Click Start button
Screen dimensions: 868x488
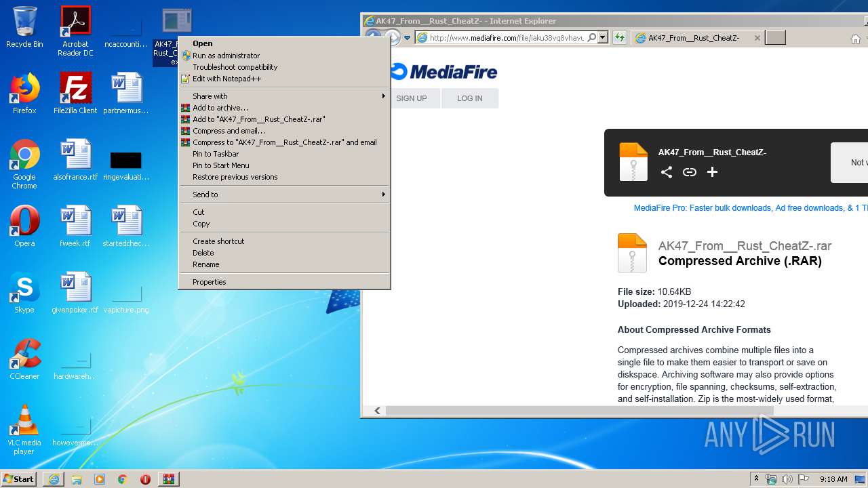coord(18,479)
